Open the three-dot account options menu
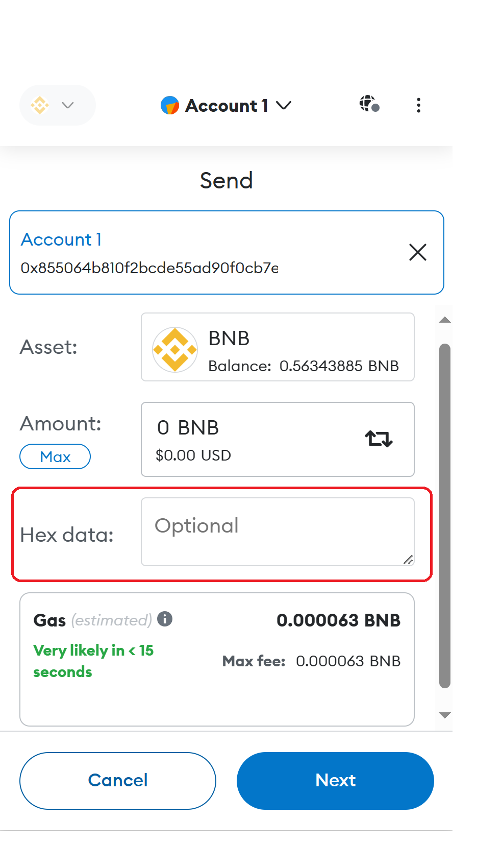 click(418, 105)
